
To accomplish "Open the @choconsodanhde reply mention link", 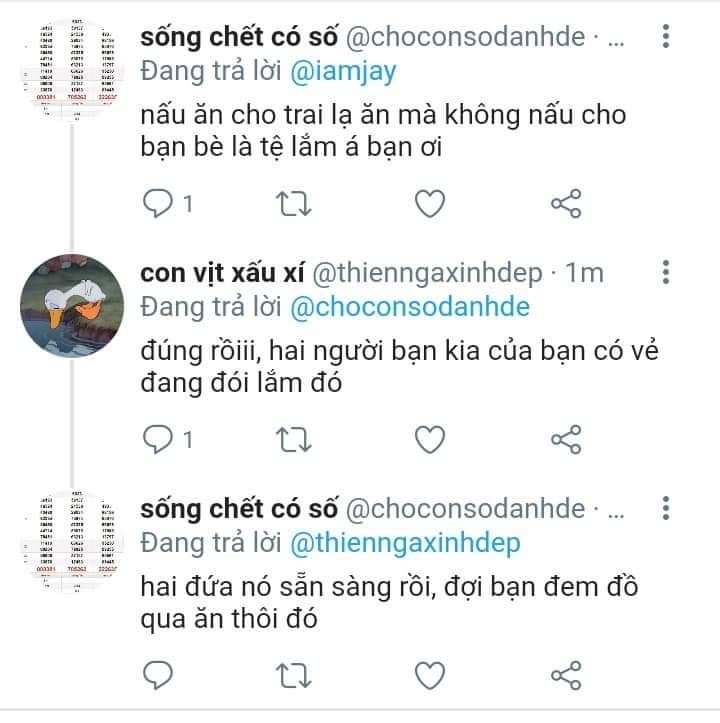I will coord(410,308).
